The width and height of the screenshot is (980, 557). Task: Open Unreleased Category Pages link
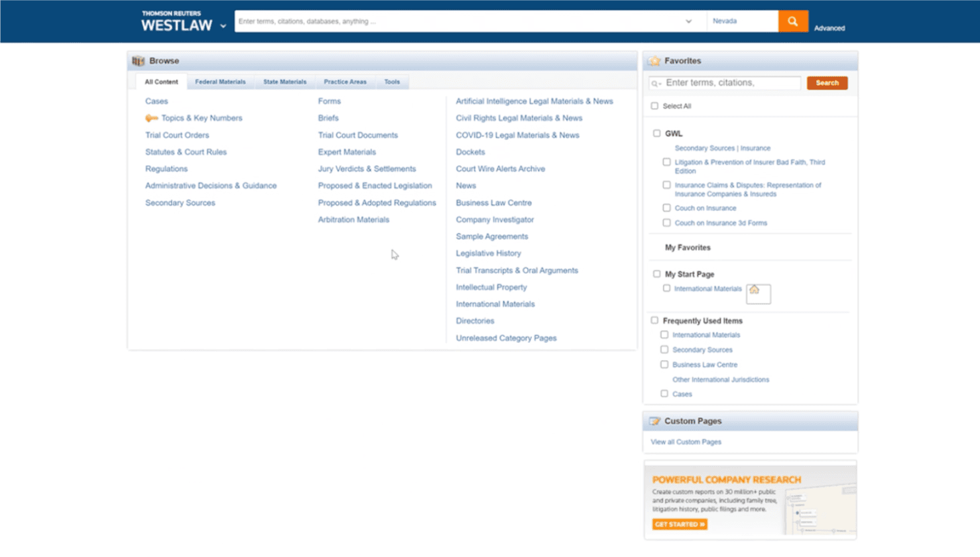pos(507,338)
